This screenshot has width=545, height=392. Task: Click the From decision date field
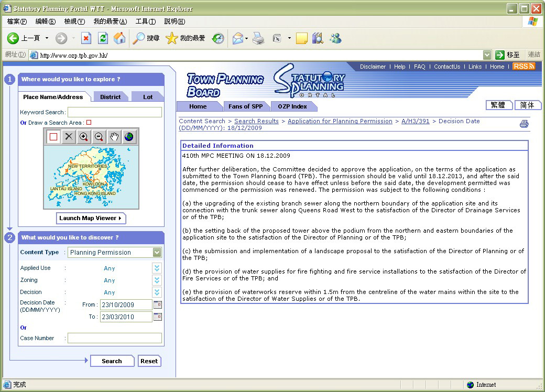(126, 305)
